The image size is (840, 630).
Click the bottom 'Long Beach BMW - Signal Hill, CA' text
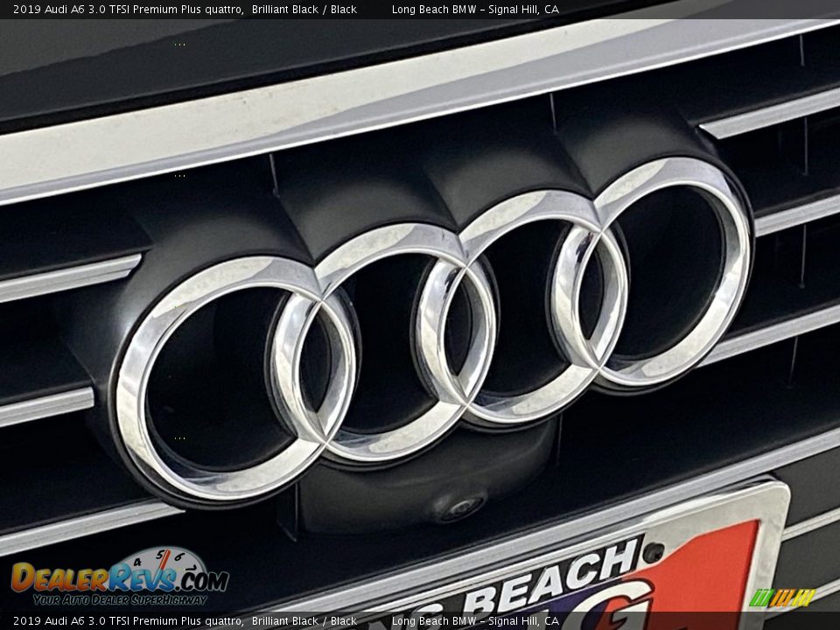(x=475, y=621)
